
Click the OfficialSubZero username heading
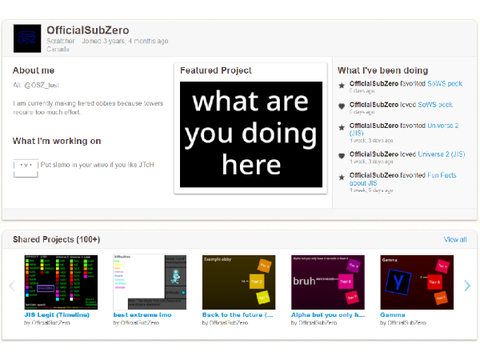(x=88, y=30)
